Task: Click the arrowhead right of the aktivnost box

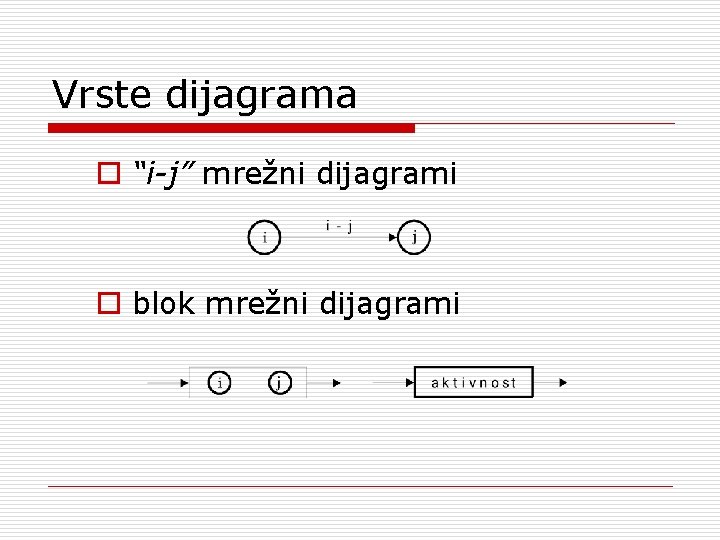Action: [563, 382]
